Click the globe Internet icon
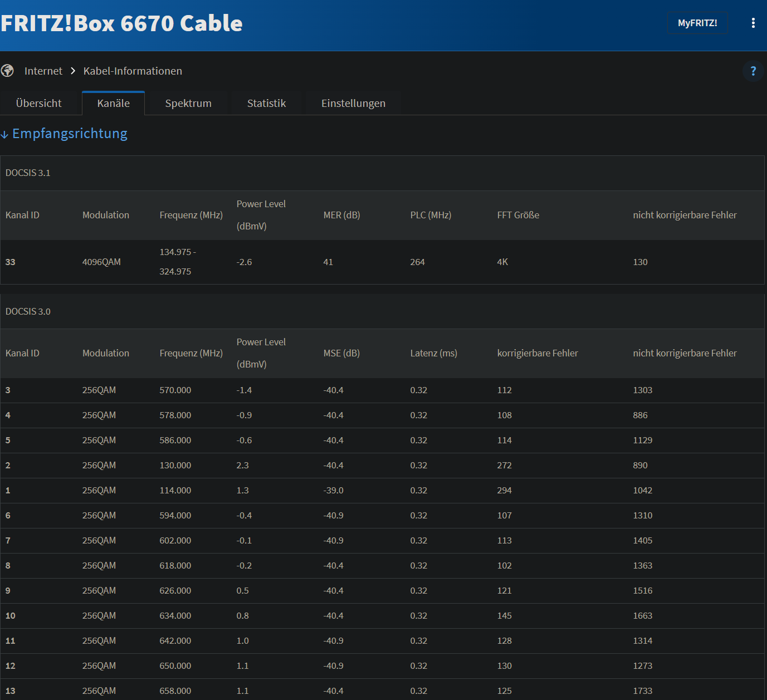The width and height of the screenshot is (767, 700). point(7,71)
